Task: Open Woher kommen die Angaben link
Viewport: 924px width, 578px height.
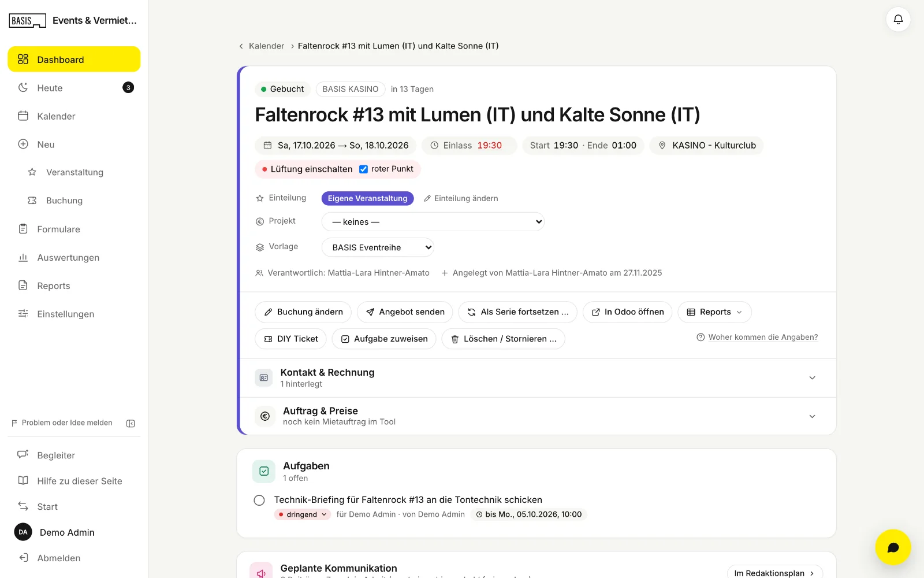Action: (757, 338)
